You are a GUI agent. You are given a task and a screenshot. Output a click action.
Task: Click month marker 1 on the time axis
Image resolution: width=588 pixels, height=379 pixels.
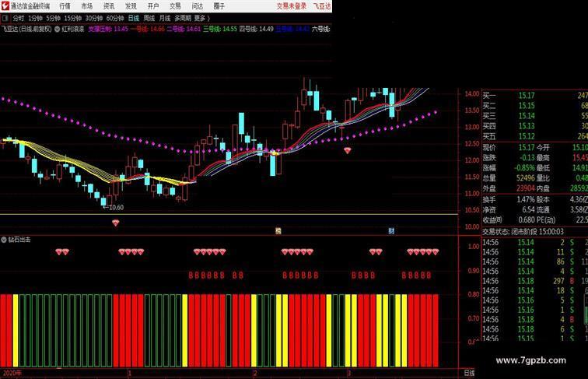click(129, 373)
